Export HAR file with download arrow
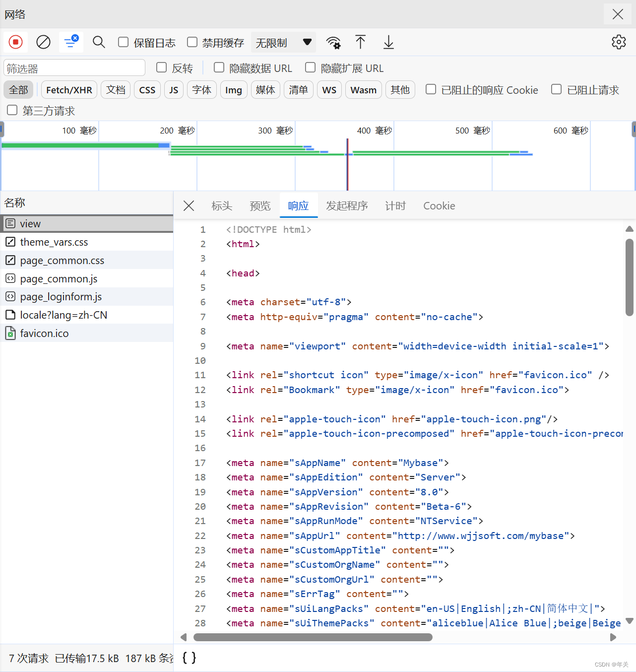 tap(388, 42)
